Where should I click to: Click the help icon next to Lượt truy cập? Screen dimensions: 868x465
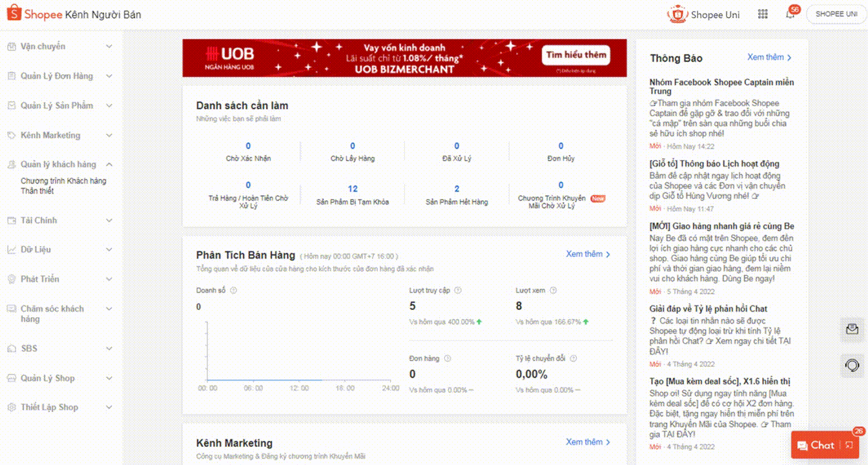(x=458, y=291)
